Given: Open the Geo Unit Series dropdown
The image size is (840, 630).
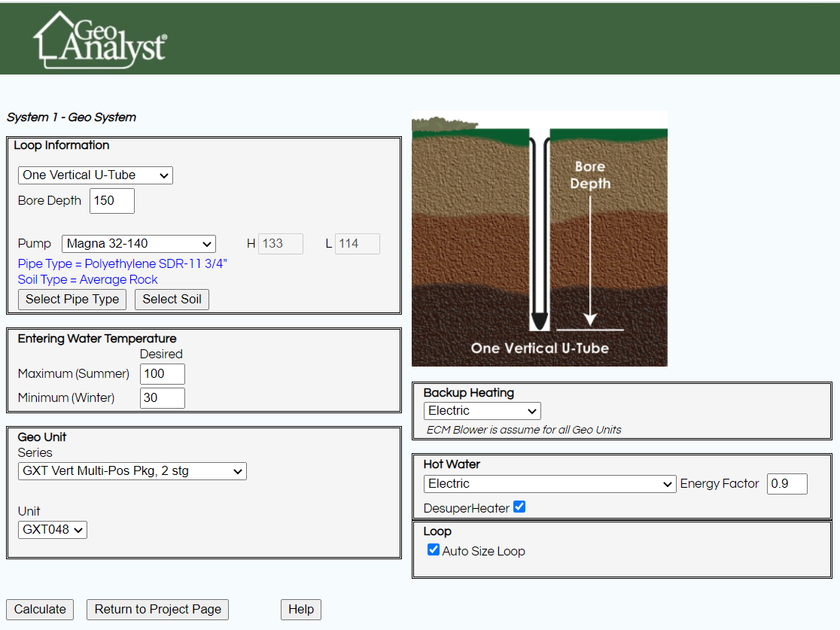Looking at the screenshot, I should [x=132, y=471].
